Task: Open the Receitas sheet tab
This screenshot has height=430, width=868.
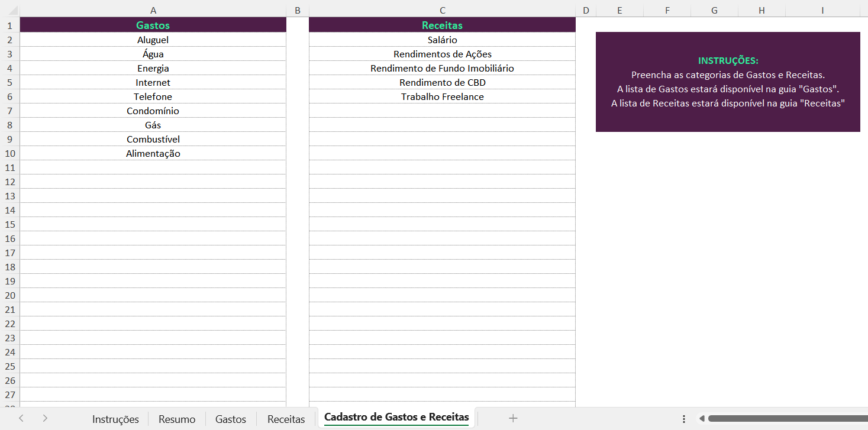Action: 286,419
